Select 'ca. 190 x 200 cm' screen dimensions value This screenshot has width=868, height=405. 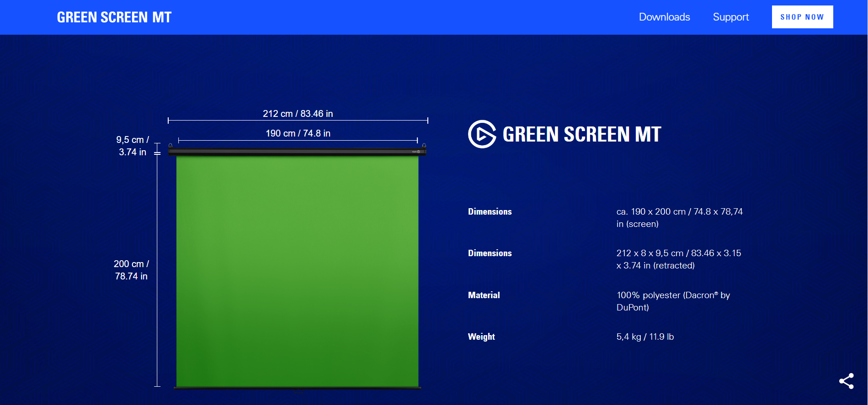point(680,218)
